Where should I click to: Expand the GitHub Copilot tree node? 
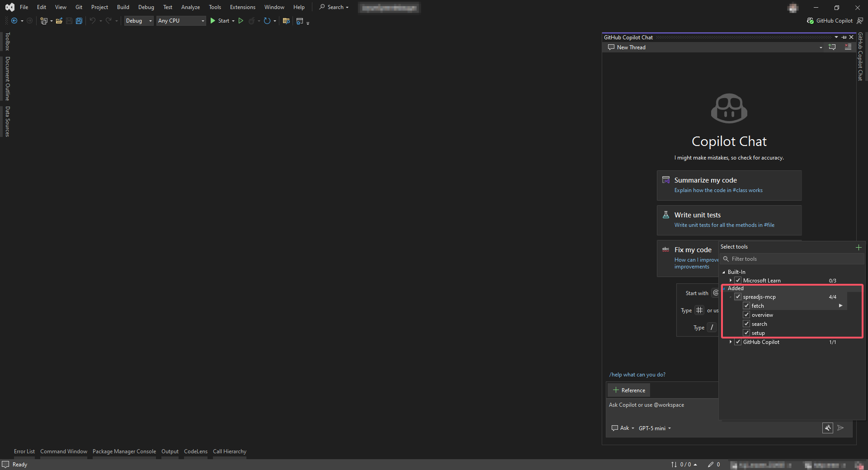coord(731,342)
